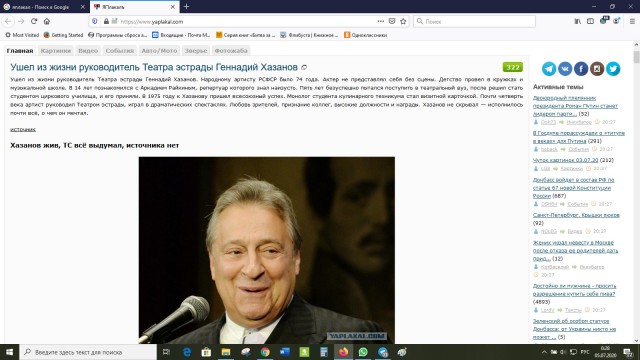The height and width of the screenshot is (360, 640).
Task: Open the источник link
Action: pos(23,129)
